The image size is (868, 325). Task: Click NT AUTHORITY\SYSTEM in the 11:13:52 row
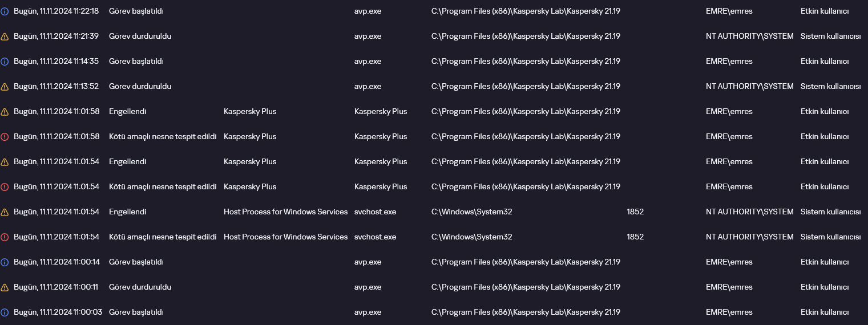pyautogui.click(x=749, y=87)
